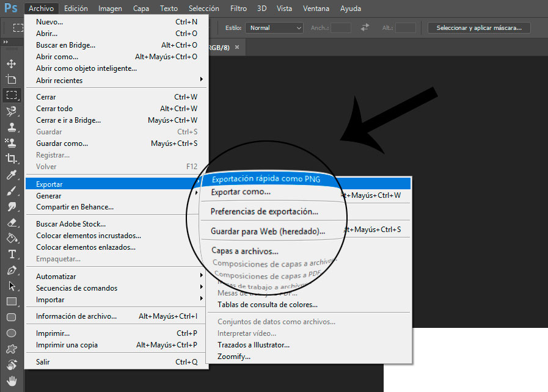Open the Vista menu
Viewport: 548px width, 392px height.
pos(284,9)
